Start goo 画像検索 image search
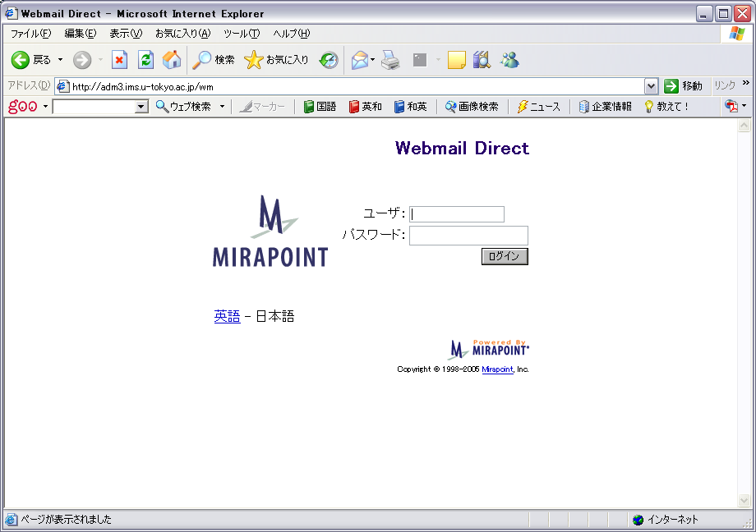 472,107
